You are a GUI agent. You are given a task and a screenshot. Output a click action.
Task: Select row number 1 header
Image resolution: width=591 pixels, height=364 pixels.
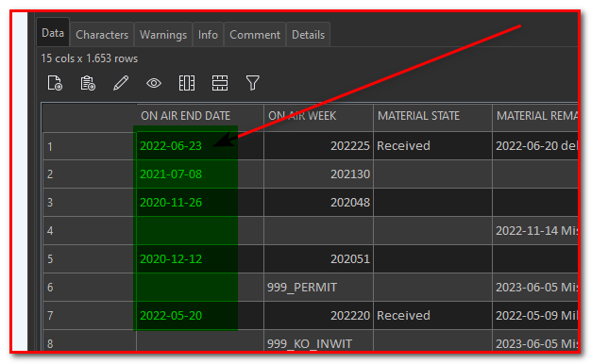90,146
